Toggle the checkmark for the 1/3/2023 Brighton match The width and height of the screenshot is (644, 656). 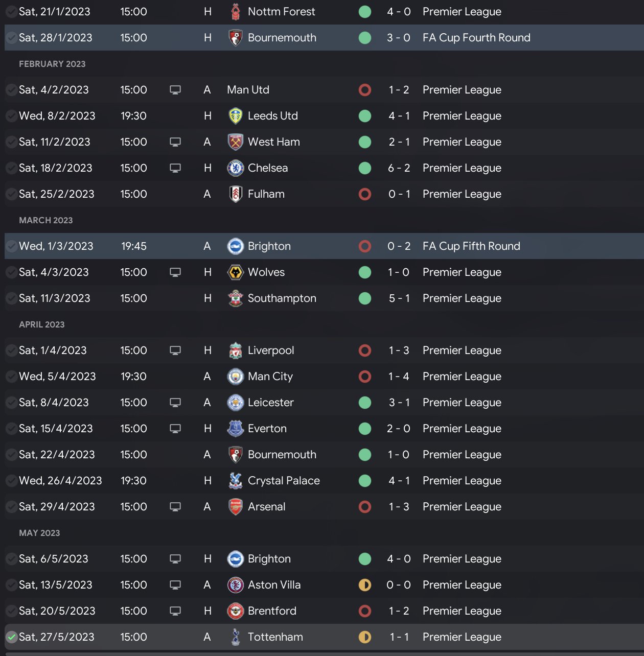point(11,246)
